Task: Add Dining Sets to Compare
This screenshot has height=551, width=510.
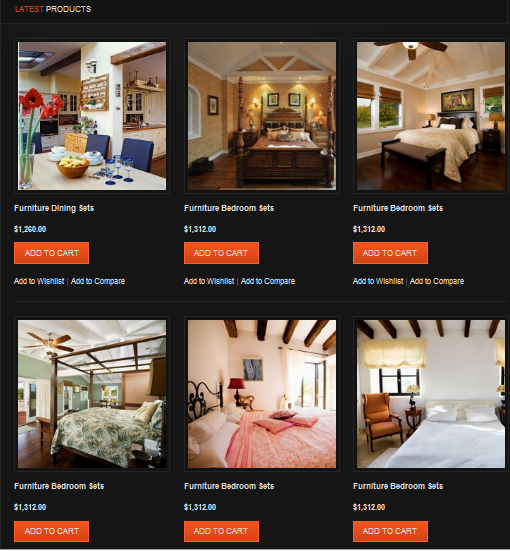Action: [x=98, y=281]
